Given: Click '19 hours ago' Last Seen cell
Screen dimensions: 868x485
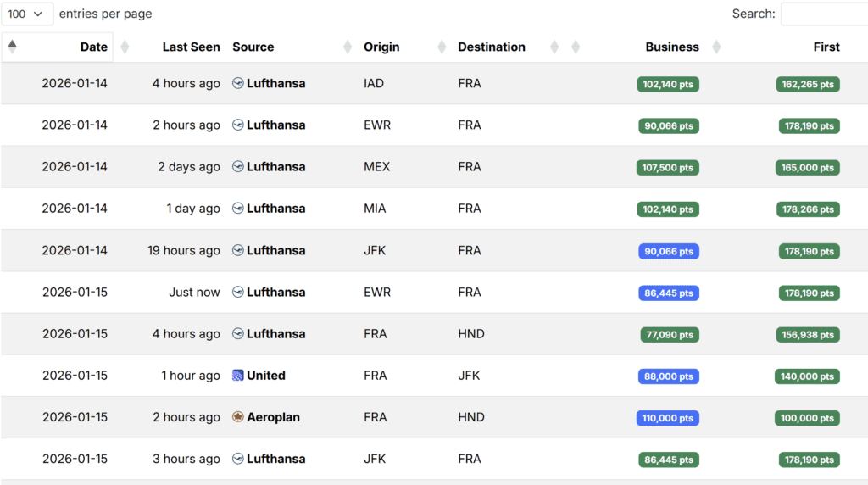Looking at the screenshot, I should point(184,250).
